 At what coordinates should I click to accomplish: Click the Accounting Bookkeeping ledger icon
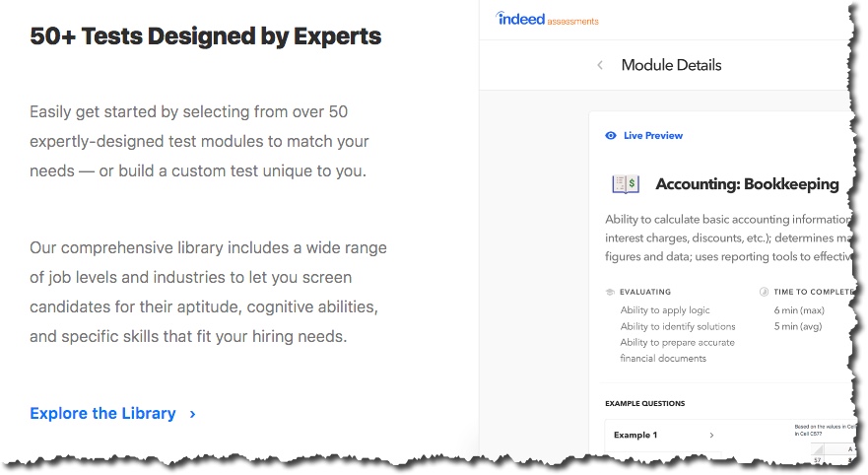click(626, 184)
